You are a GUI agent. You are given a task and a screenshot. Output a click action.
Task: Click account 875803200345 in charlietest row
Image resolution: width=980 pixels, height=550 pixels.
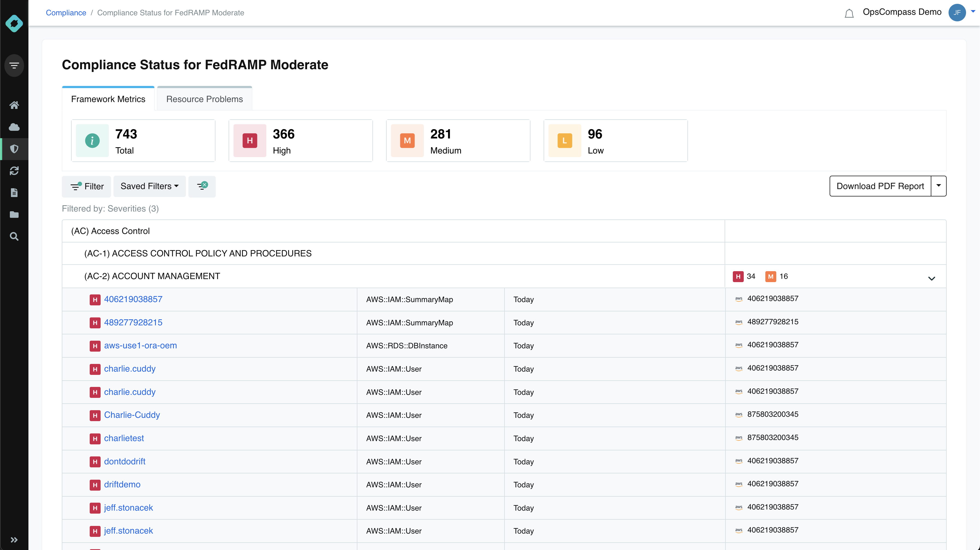(773, 438)
